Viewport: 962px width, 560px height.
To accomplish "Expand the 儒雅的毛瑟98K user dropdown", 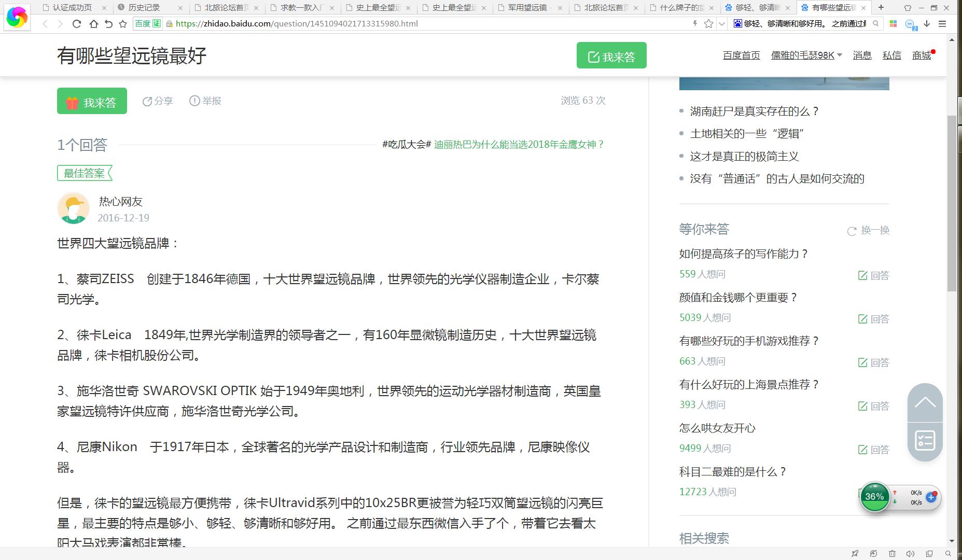I will (806, 55).
